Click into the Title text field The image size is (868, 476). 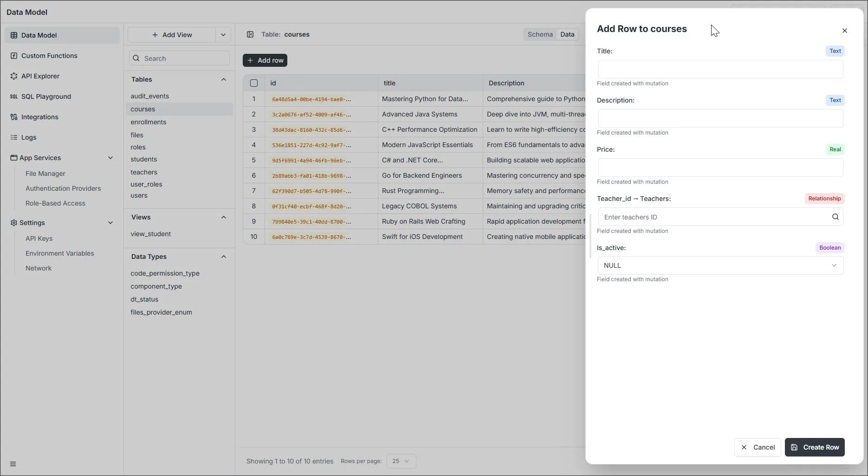point(720,69)
